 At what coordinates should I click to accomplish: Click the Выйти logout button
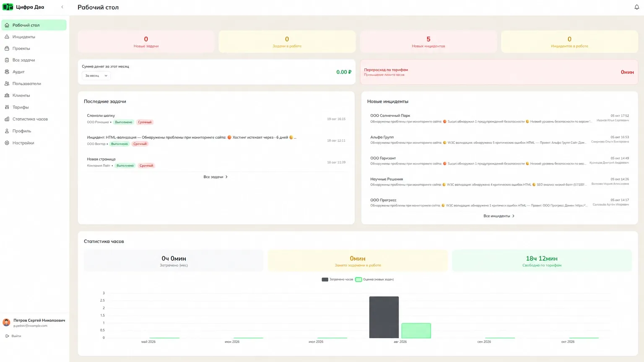click(x=13, y=336)
